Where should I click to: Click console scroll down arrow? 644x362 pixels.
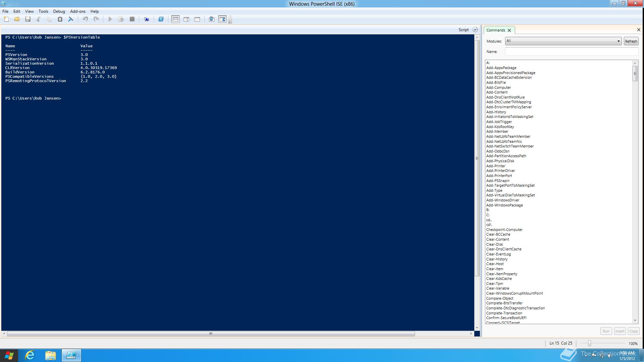pyautogui.click(x=477, y=328)
